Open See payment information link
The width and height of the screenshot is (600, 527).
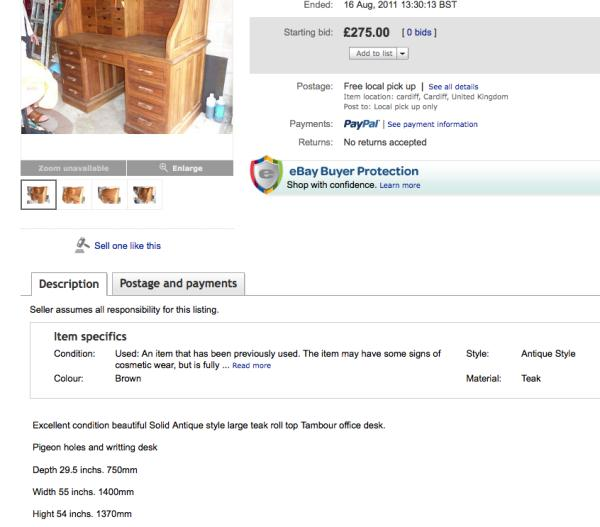coord(432,125)
